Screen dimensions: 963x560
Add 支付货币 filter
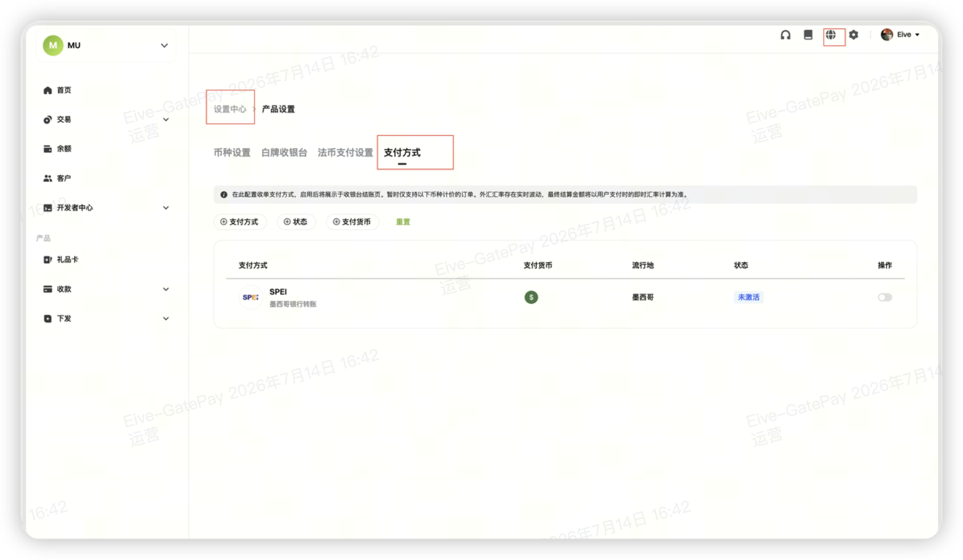352,222
